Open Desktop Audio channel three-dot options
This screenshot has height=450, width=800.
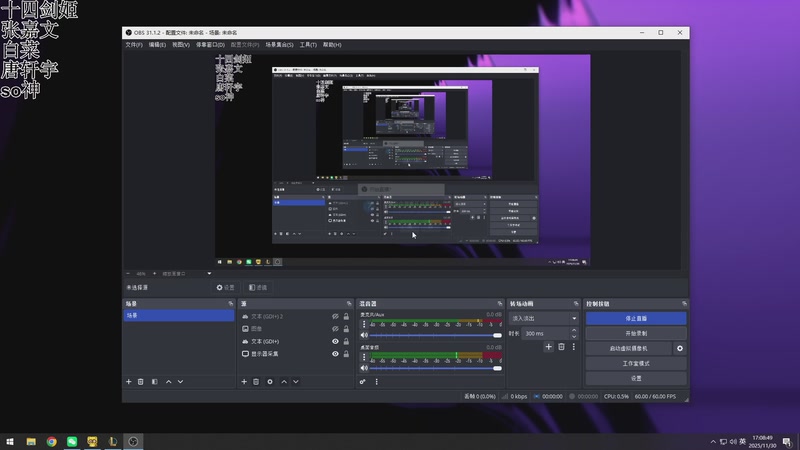click(364, 357)
